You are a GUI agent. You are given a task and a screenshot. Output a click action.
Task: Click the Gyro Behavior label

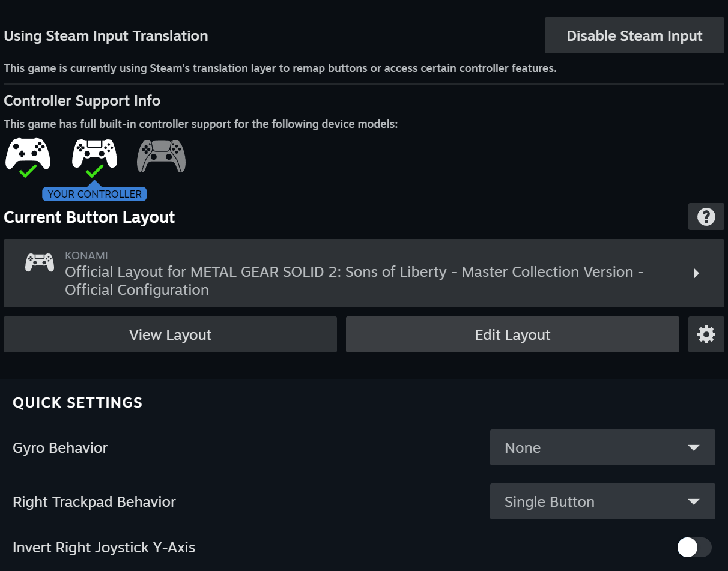coord(60,448)
